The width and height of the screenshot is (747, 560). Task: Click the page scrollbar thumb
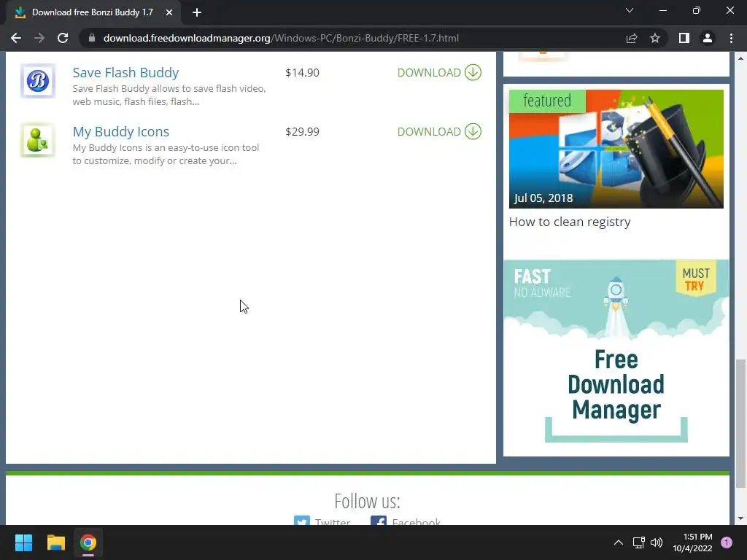click(x=740, y=423)
